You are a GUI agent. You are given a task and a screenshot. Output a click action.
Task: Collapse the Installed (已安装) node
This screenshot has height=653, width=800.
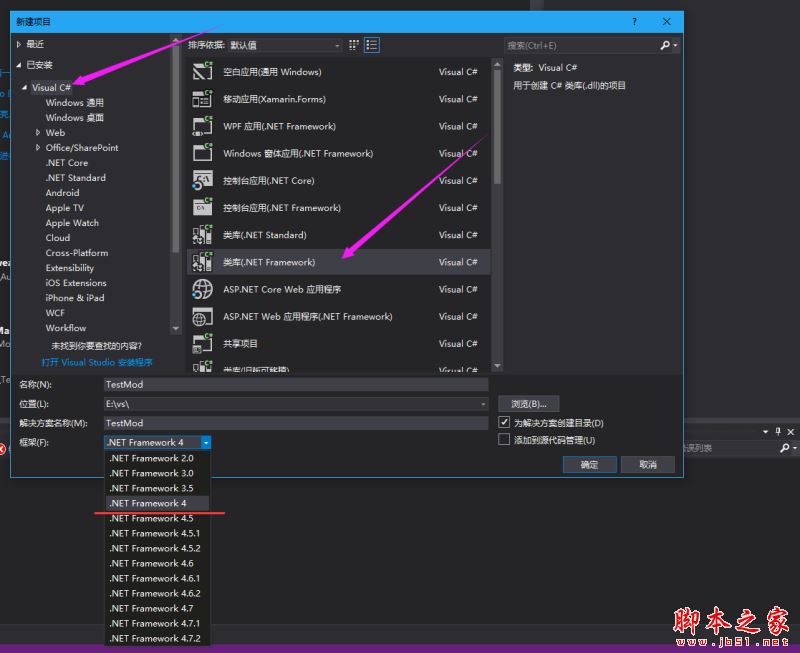pos(18,65)
